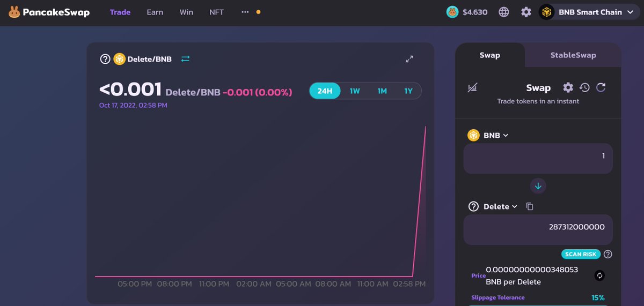Invert the price display direction
The height and width of the screenshot is (306, 644).
tap(600, 275)
